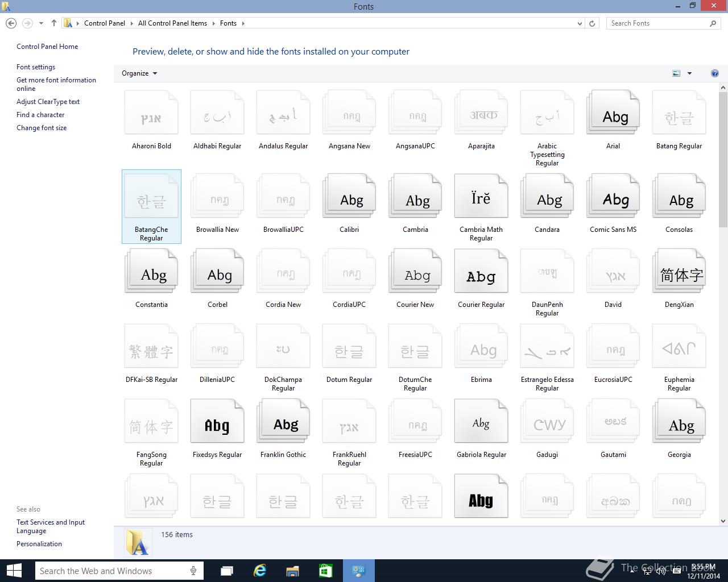This screenshot has width=728, height=582.
Task: Click Control Panel in breadcrumb
Action: click(x=105, y=23)
